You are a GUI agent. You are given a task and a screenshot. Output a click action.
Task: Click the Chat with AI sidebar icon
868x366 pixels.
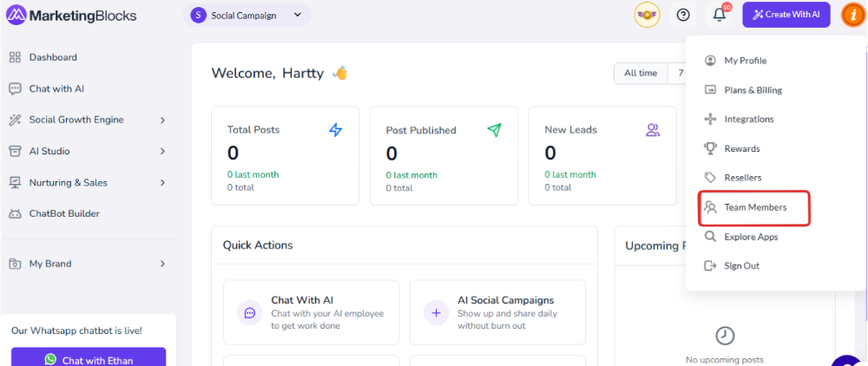point(15,88)
